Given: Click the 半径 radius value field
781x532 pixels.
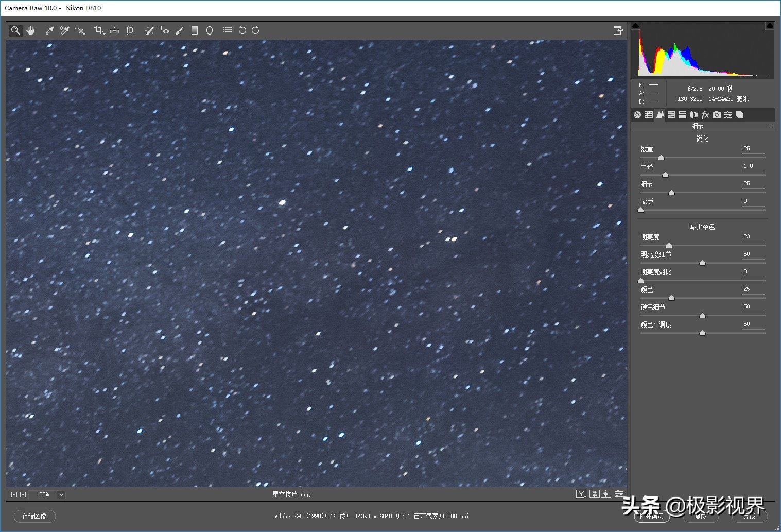Looking at the screenshot, I should (752, 166).
